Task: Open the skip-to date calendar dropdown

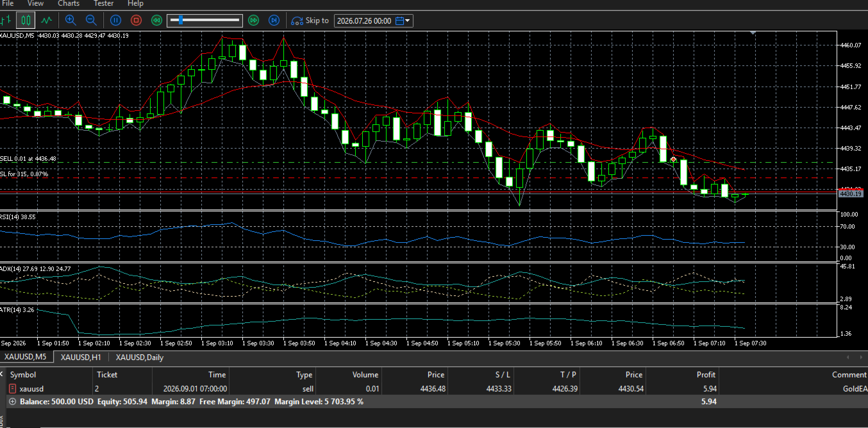Action: [x=405, y=21]
